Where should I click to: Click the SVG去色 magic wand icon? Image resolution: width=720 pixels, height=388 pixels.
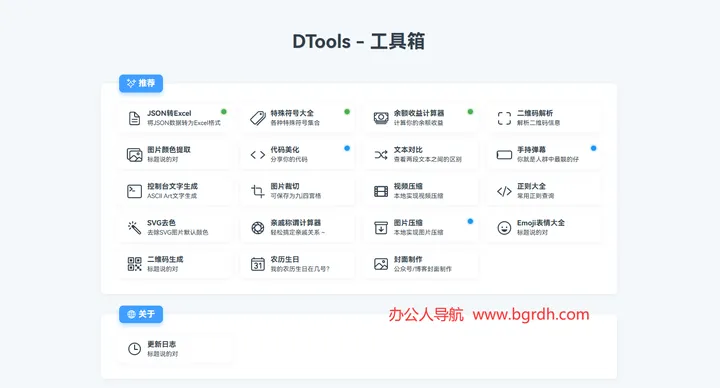pos(134,227)
